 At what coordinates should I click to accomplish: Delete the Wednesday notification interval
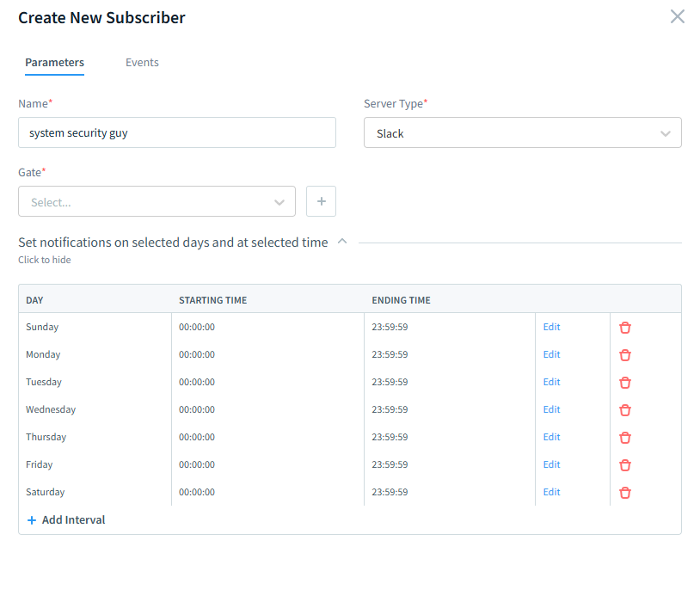(625, 409)
